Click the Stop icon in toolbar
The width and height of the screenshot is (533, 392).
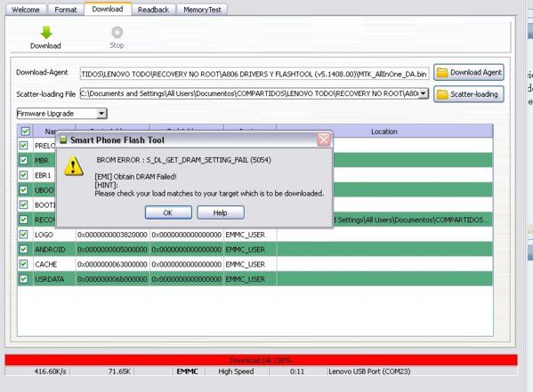point(117,32)
